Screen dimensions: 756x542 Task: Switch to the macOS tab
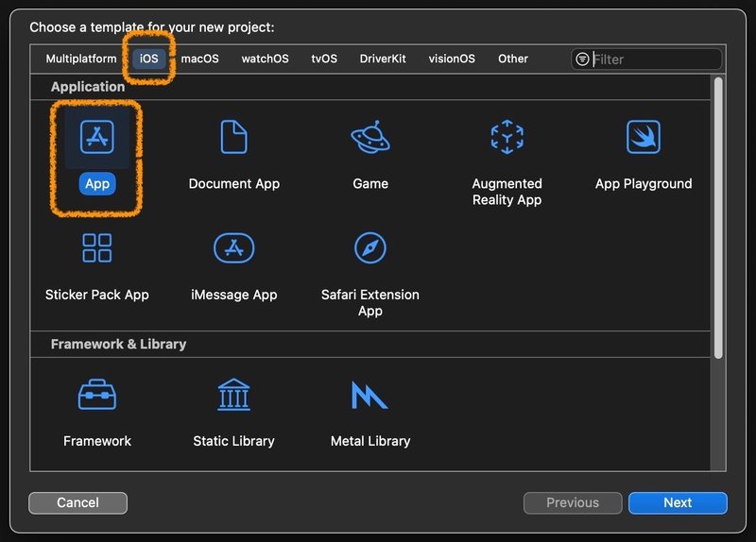click(x=199, y=59)
